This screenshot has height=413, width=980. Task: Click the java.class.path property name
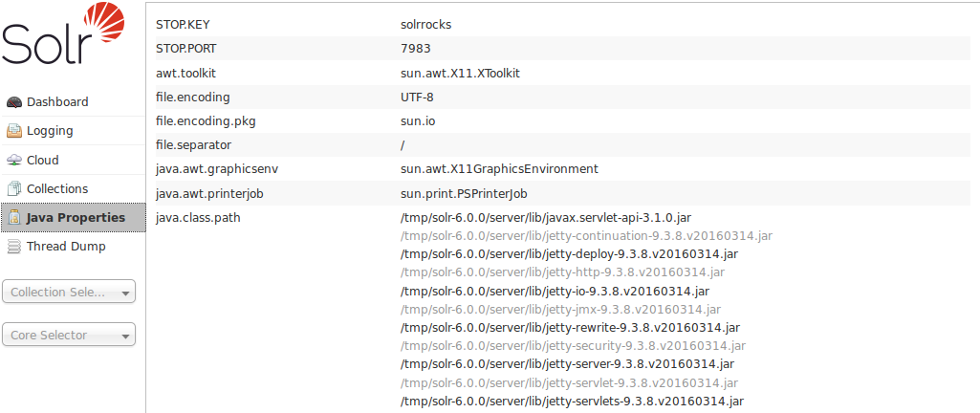[198, 217]
